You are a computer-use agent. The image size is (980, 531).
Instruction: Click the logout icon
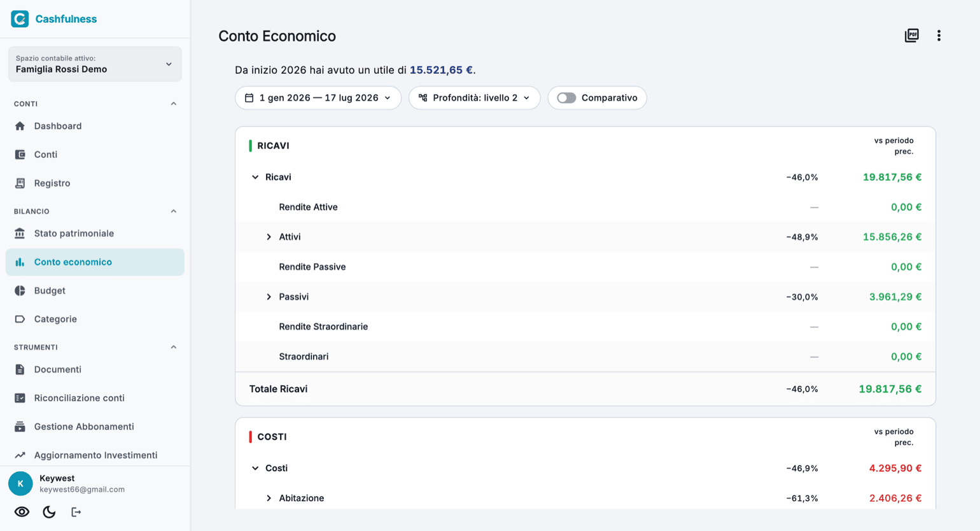(x=76, y=512)
